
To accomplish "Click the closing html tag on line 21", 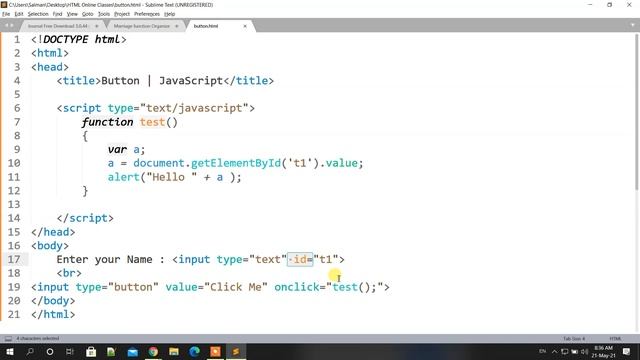I will (53, 315).
